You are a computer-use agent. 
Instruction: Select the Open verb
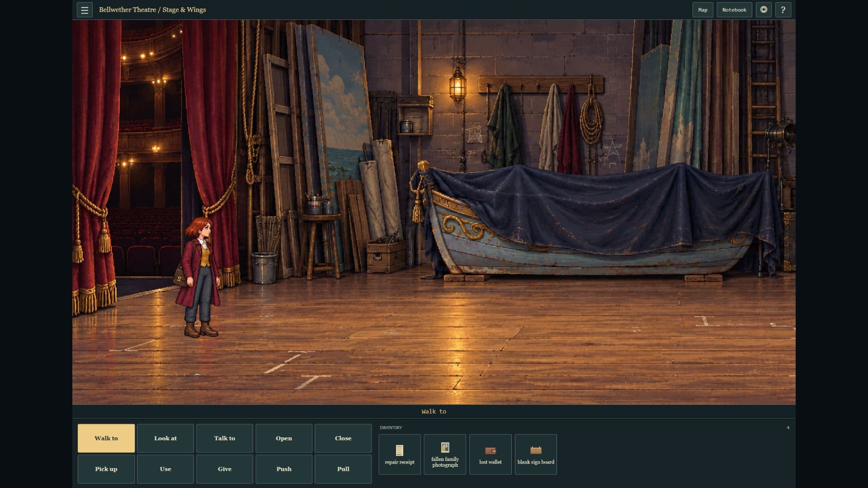coord(284,438)
